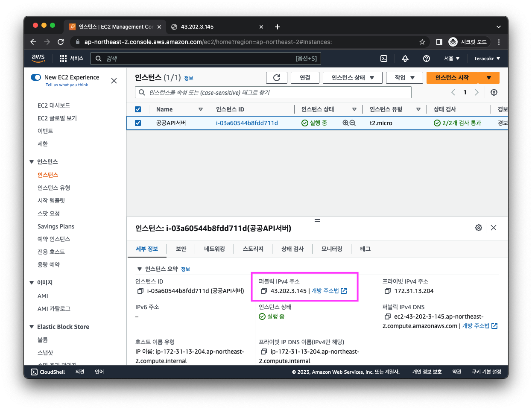This screenshot has width=532, height=410.
Task: Switch to the 보안 tab
Action: (x=181, y=249)
